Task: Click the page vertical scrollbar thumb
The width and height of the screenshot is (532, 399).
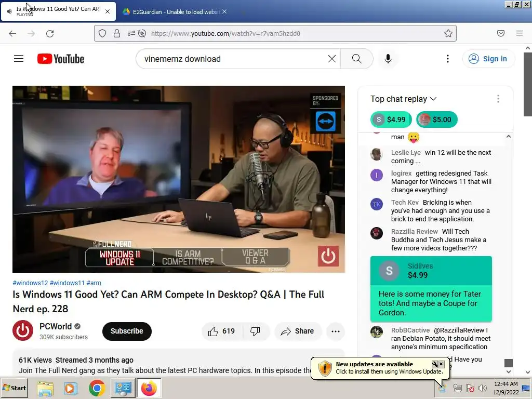Action: 528,84
